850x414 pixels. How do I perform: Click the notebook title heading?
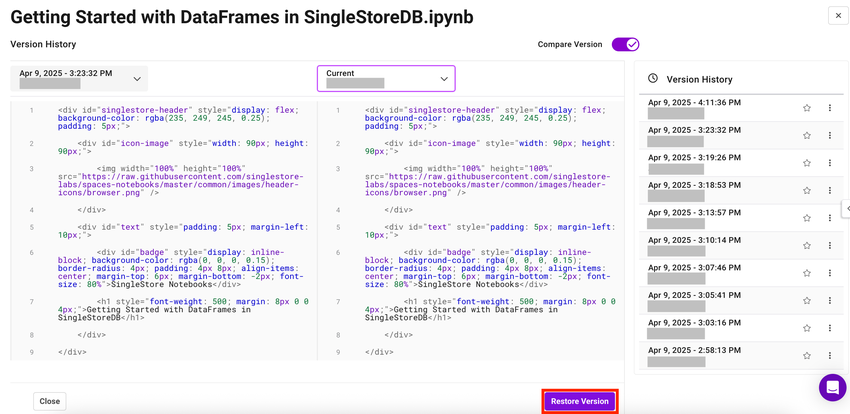[x=242, y=17]
